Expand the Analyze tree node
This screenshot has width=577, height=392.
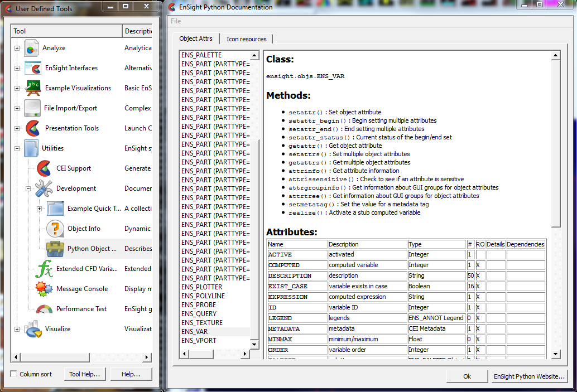coord(17,48)
